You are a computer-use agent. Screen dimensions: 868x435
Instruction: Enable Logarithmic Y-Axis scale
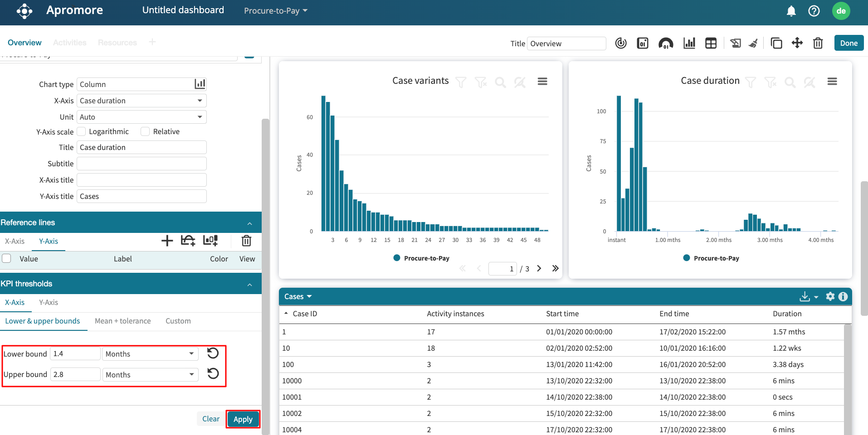pos(82,131)
